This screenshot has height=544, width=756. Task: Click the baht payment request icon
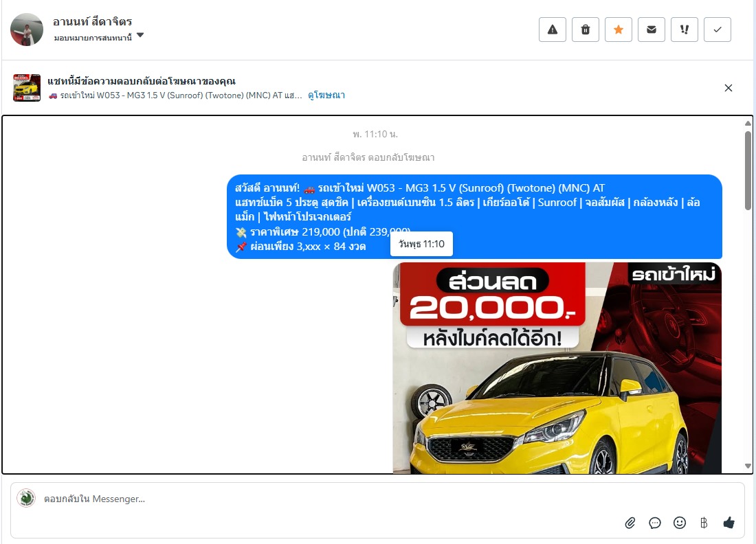pos(704,523)
